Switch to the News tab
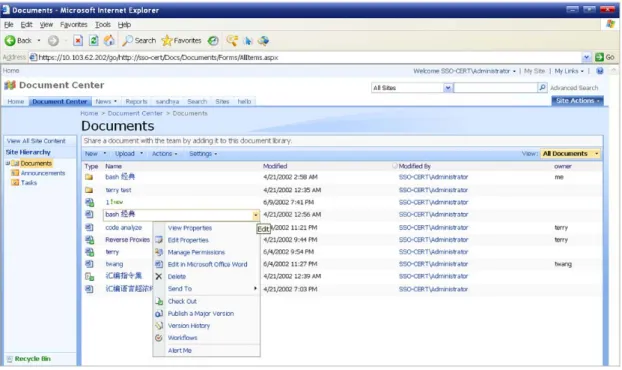The image size is (622, 370). click(106, 102)
